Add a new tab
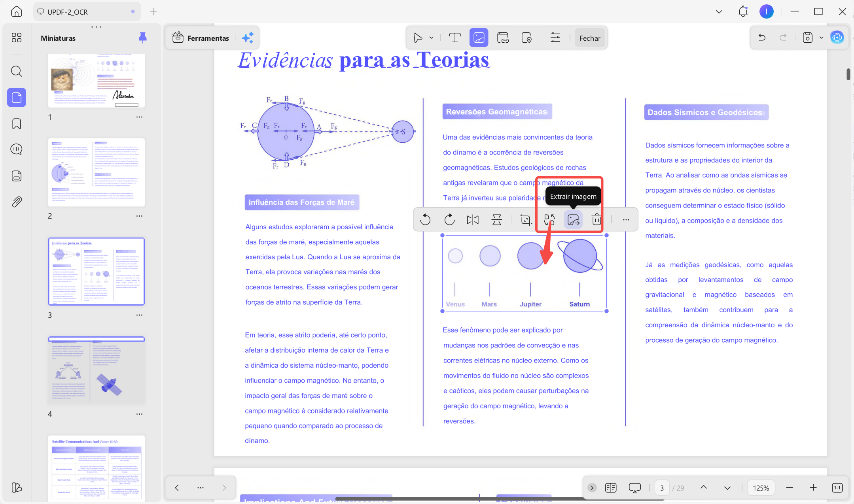This screenshot has width=854, height=504. pos(153,12)
